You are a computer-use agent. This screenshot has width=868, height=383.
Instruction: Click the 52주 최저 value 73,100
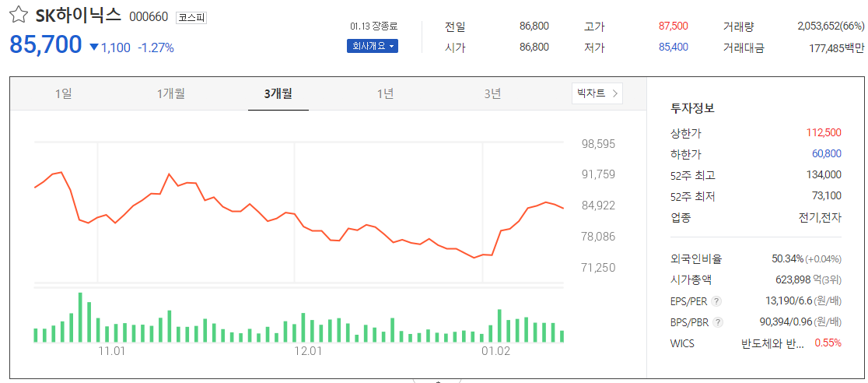pos(826,195)
